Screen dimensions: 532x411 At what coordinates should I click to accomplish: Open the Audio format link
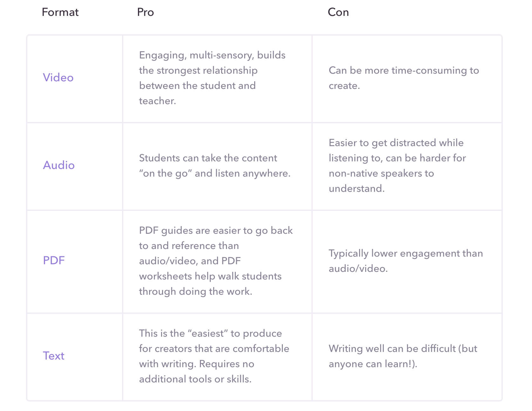59,165
